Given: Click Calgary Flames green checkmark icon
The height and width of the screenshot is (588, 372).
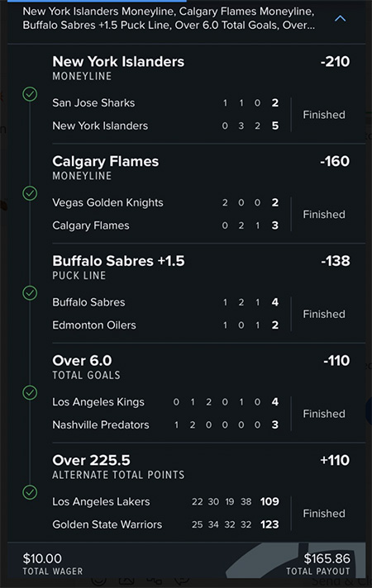Looking at the screenshot, I should coord(30,193).
